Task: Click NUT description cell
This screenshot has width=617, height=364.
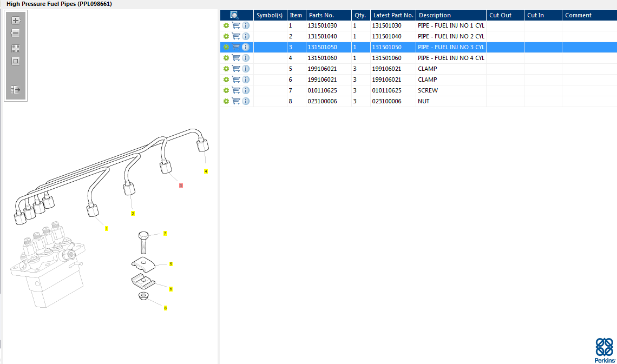Action: [x=451, y=101]
